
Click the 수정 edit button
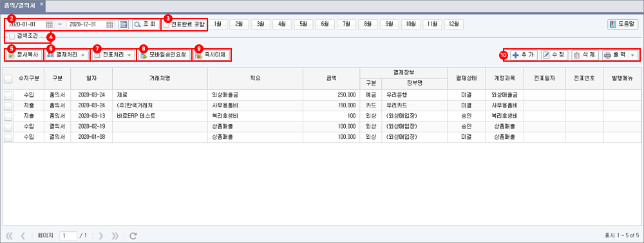(554, 55)
